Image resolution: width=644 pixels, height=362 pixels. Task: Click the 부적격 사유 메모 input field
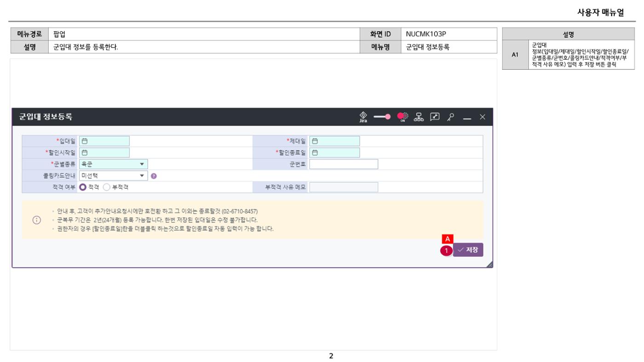click(344, 187)
